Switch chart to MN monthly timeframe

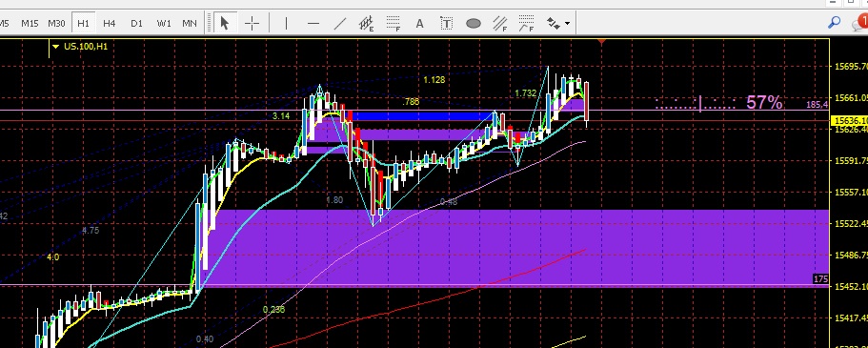click(x=190, y=23)
